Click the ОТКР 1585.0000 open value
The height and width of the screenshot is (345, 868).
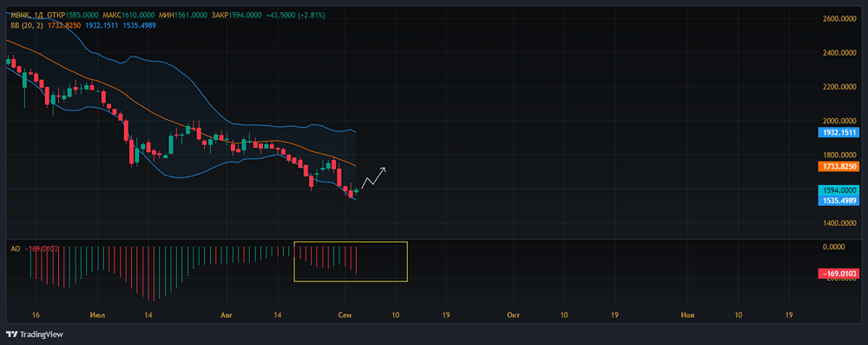coord(74,16)
